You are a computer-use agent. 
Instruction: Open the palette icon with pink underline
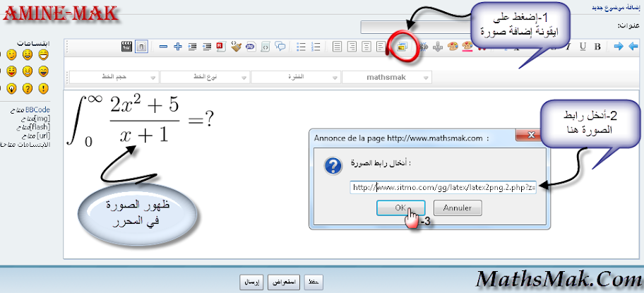467,47
